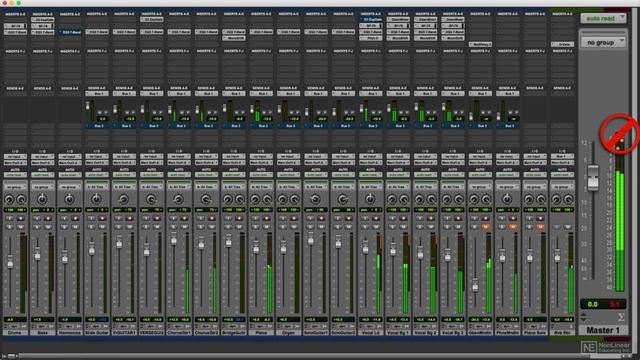640x360 pixels.
Task: Open the Bus 1 send on Vocal Bg 3
Action: point(453,93)
